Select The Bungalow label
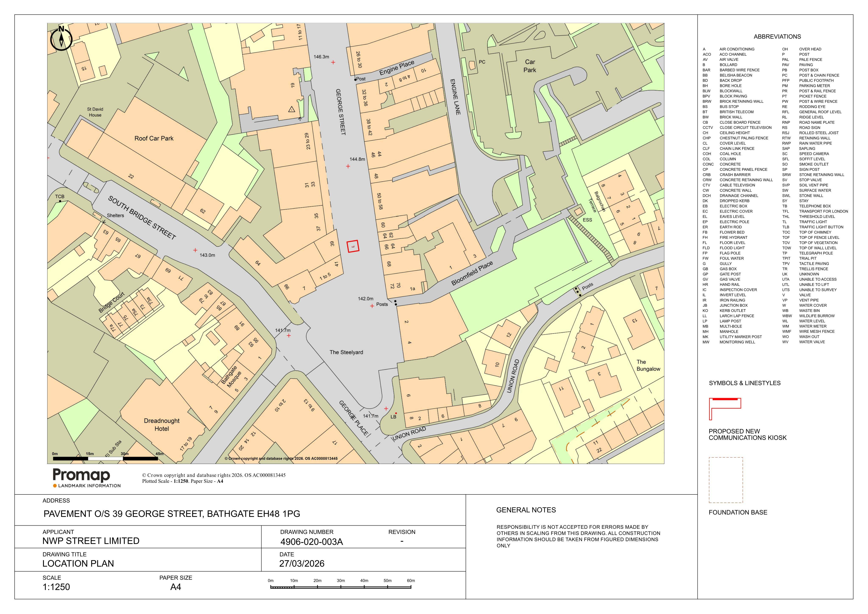Image resolution: width=868 pixels, height=614 pixels. click(648, 365)
